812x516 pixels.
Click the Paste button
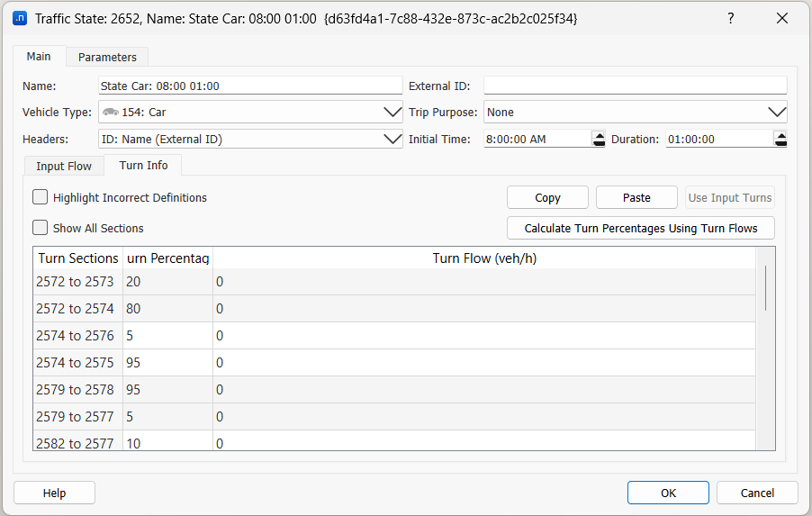636,198
